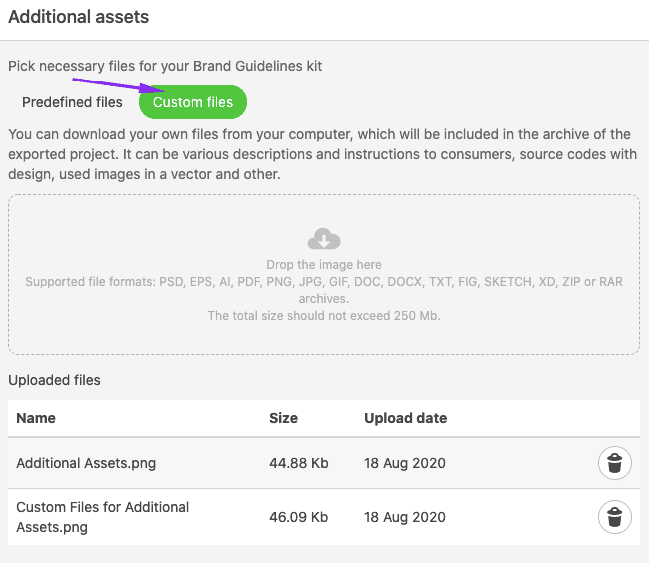Open the file drop zone area
This screenshot has width=649, height=563.
(x=324, y=274)
